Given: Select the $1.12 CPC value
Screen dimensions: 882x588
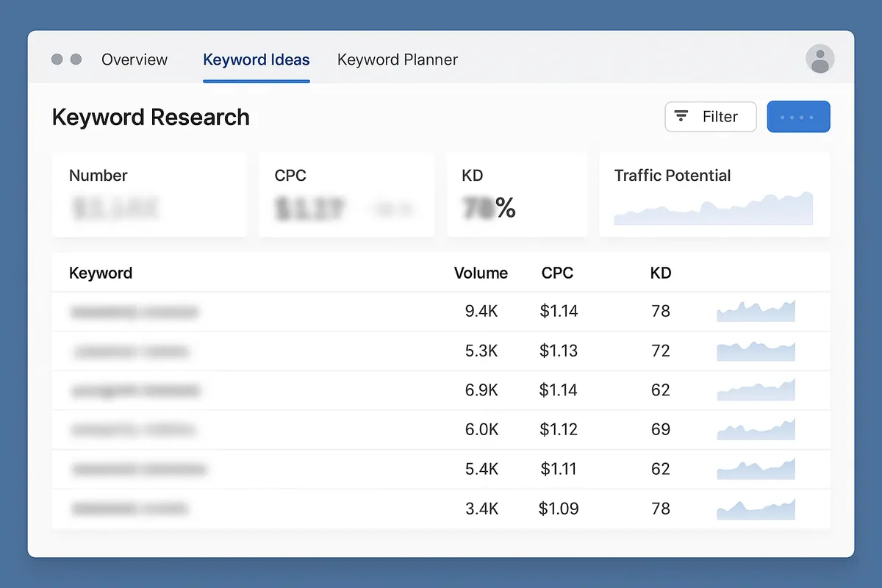Looking at the screenshot, I should (559, 429).
